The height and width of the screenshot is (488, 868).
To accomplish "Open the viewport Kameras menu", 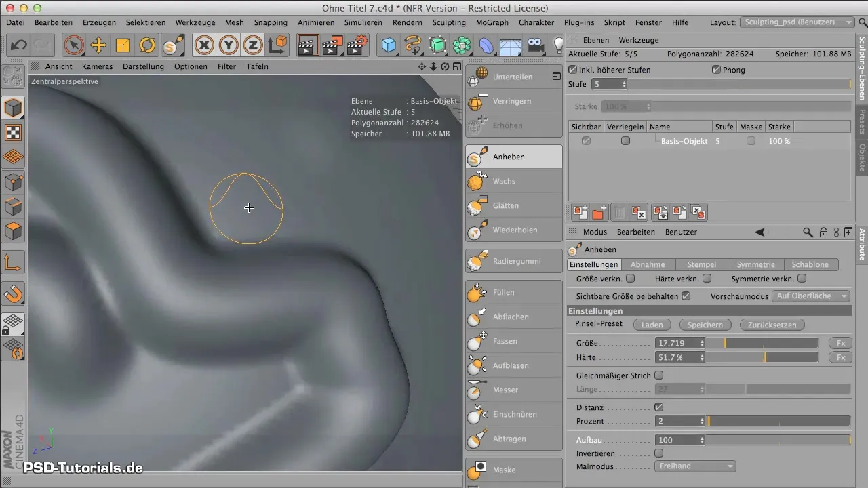I will (97, 66).
